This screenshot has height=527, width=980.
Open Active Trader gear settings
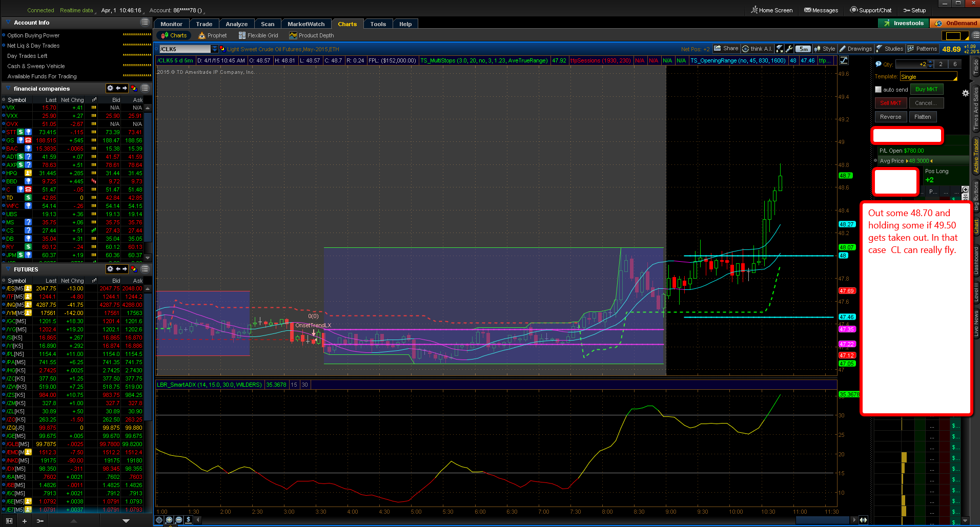[966, 93]
